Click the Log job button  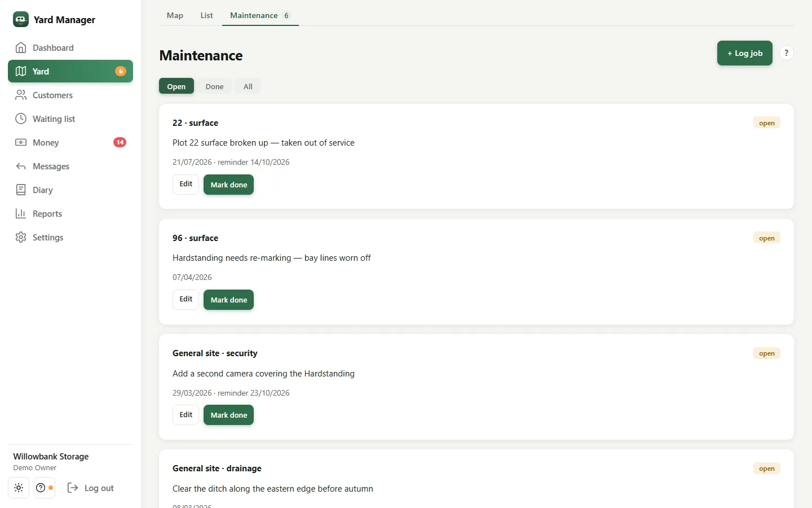[745, 53]
